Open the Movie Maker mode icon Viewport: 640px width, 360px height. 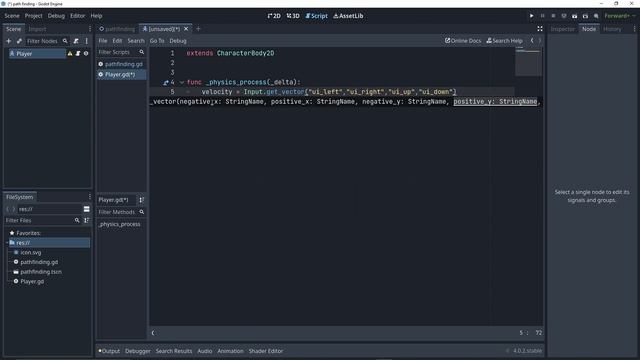pos(596,16)
